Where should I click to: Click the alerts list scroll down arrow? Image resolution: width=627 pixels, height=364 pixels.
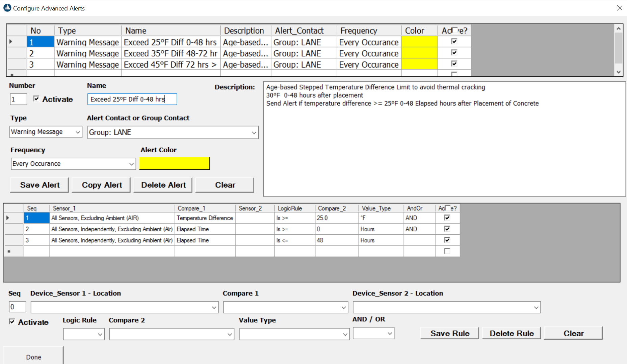pos(619,72)
